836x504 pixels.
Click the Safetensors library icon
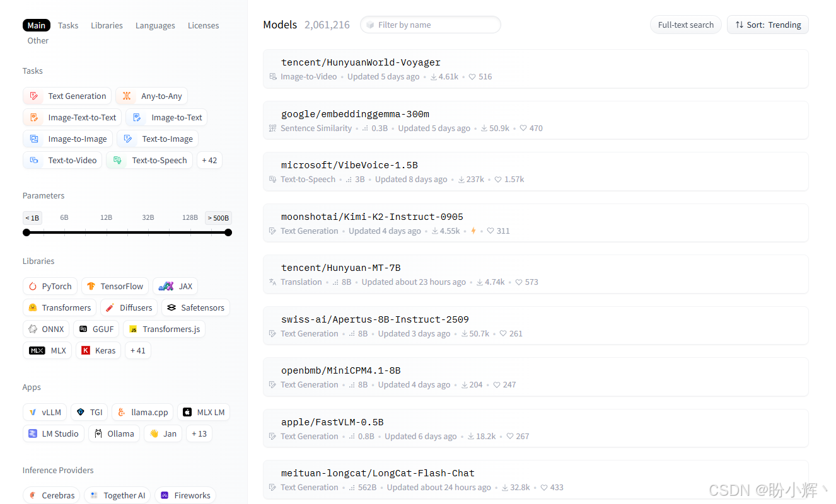pyautogui.click(x=171, y=308)
